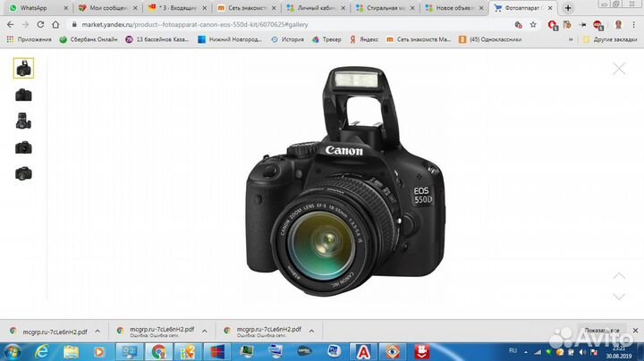Open the volume speaker tray icon
This screenshot has height=361, width=644.
tap(582, 352)
